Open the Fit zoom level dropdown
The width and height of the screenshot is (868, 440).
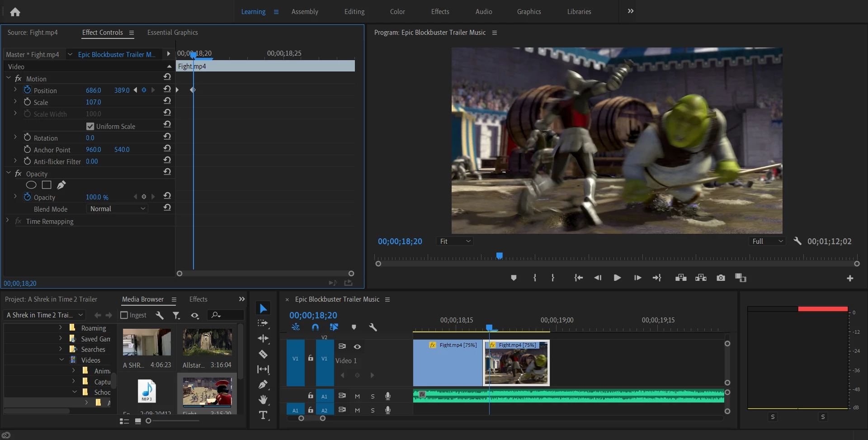[455, 241]
